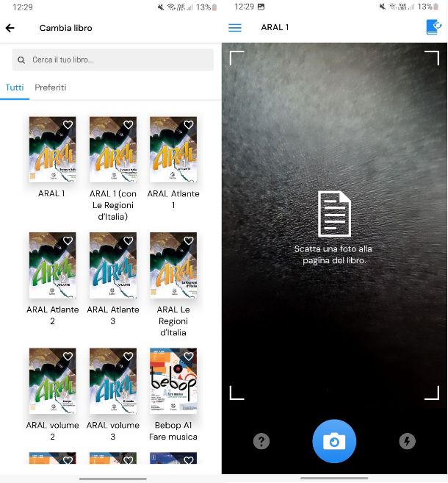The height and width of the screenshot is (483, 448).
Task: Switch to the Preferiti tab
Action: tap(51, 87)
